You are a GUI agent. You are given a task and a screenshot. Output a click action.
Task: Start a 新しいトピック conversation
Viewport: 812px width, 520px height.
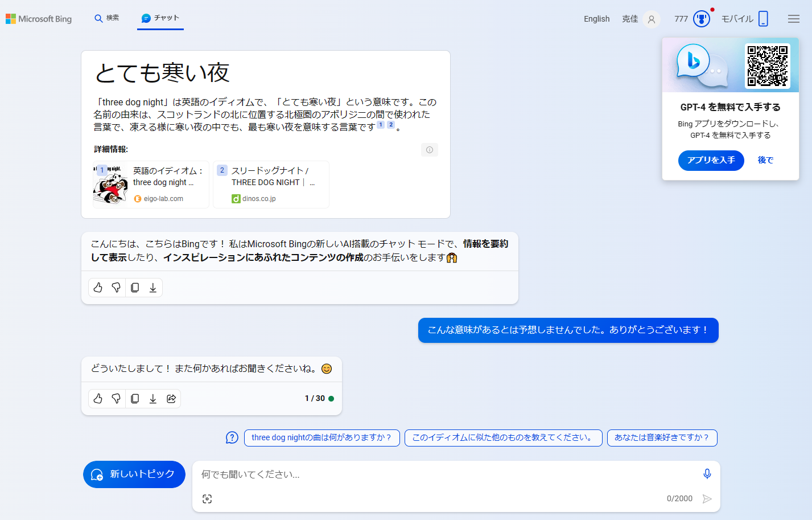(x=134, y=474)
